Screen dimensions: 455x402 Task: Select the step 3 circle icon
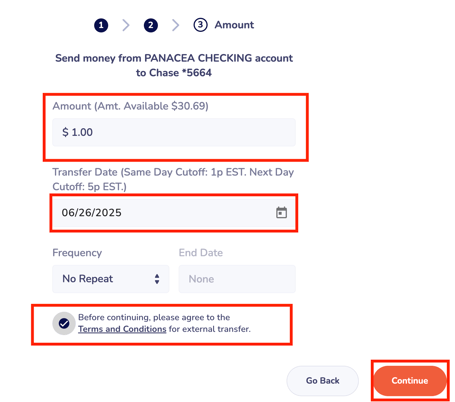[200, 25]
